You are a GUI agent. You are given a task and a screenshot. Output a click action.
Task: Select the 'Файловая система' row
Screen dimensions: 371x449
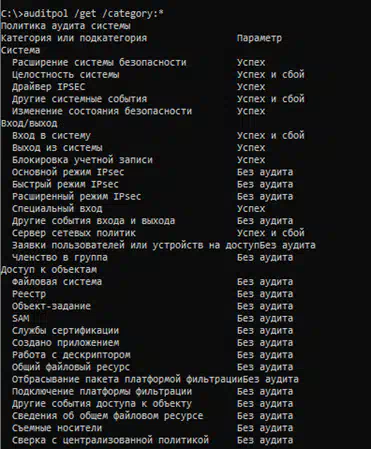tap(57, 281)
